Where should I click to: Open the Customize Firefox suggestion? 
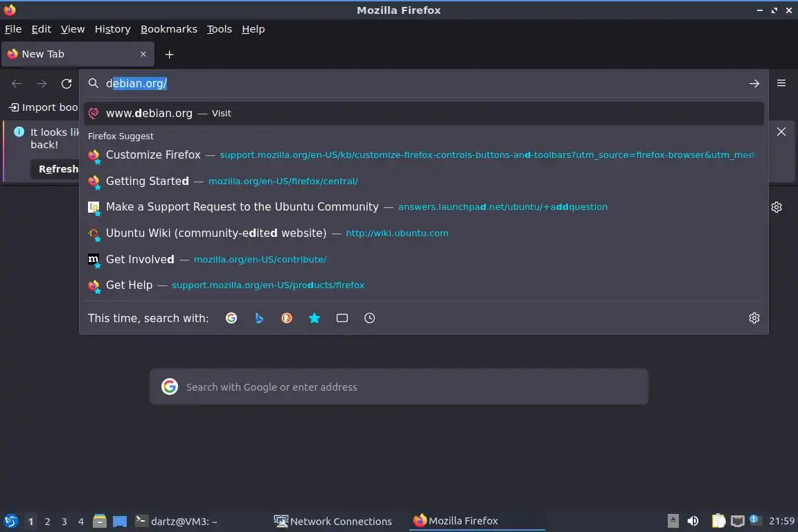pyautogui.click(x=423, y=154)
